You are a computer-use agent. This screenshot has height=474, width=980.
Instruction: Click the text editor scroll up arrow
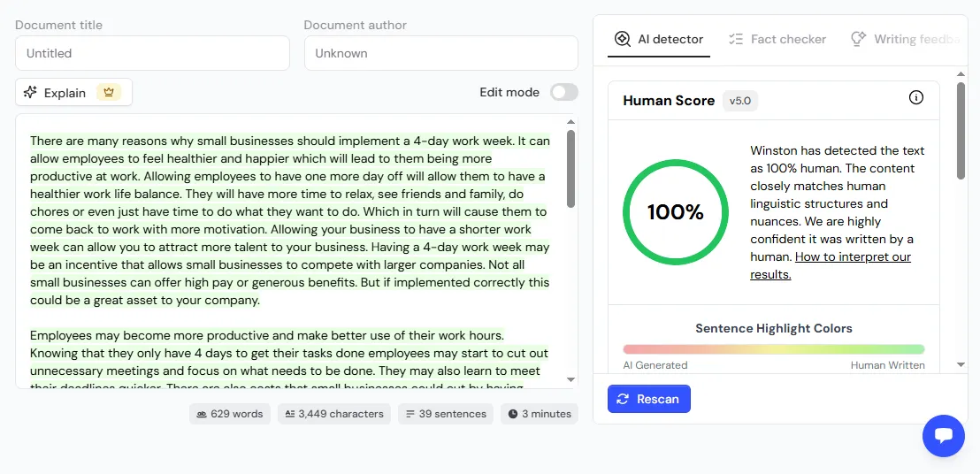point(570,122)
